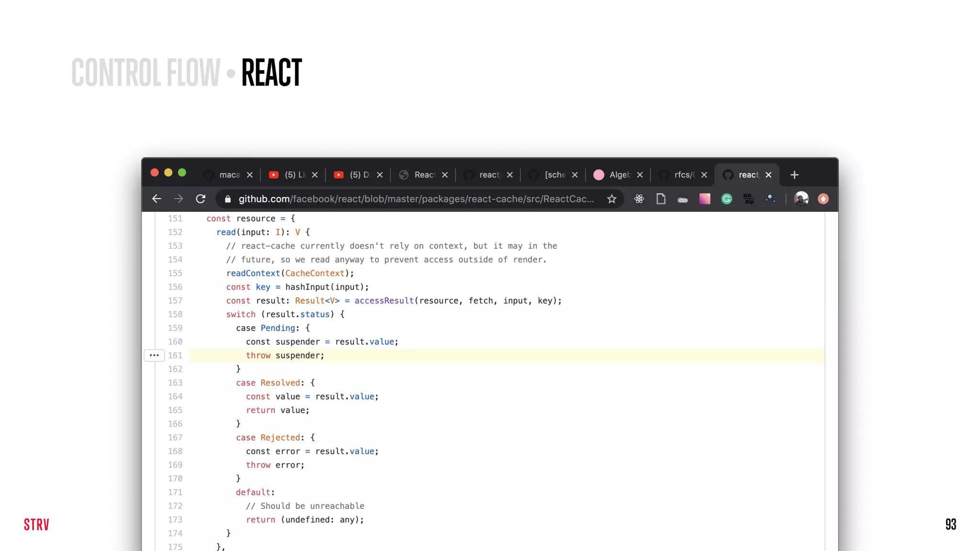
Task: Click the lock icon in address bar
Action: click(x=228, y=199)
